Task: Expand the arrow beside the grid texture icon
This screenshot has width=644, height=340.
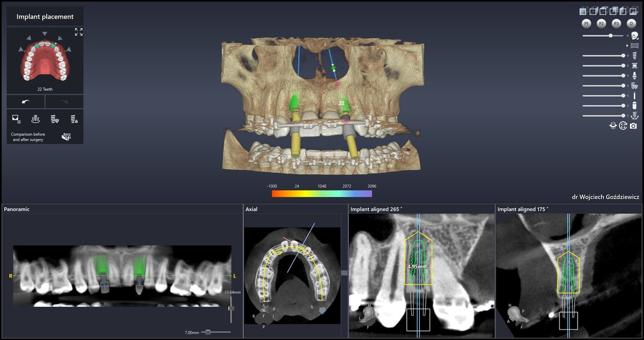Action: pos(627,46)
